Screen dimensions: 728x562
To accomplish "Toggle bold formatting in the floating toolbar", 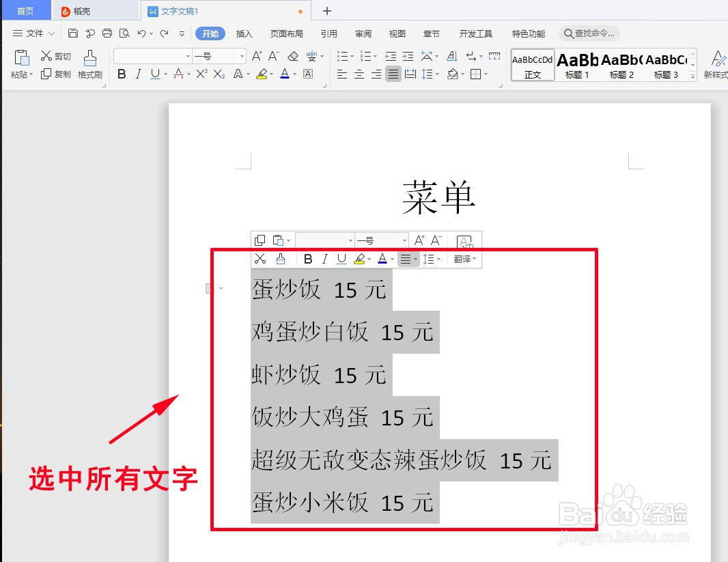I will [x=308, y=259].
